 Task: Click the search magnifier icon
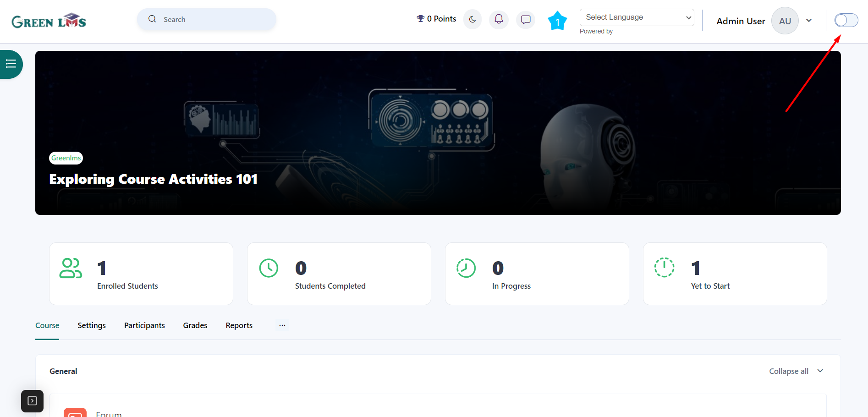152,19
